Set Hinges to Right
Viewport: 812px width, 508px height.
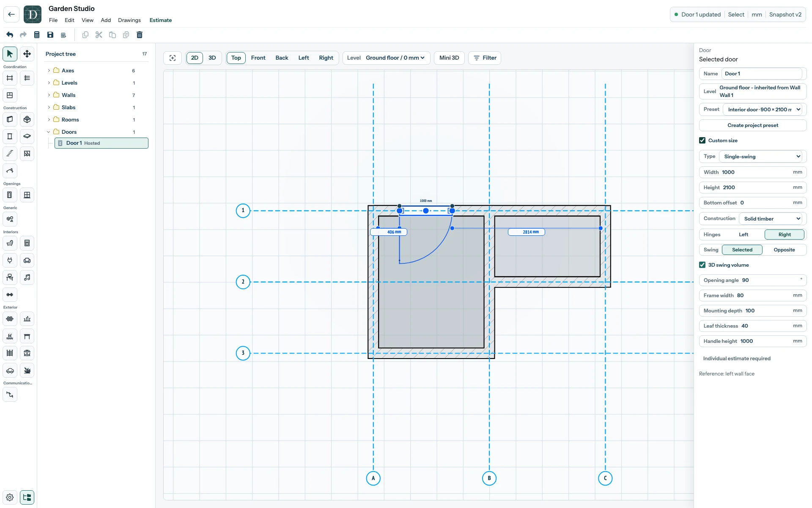click(x=785, y=235)
